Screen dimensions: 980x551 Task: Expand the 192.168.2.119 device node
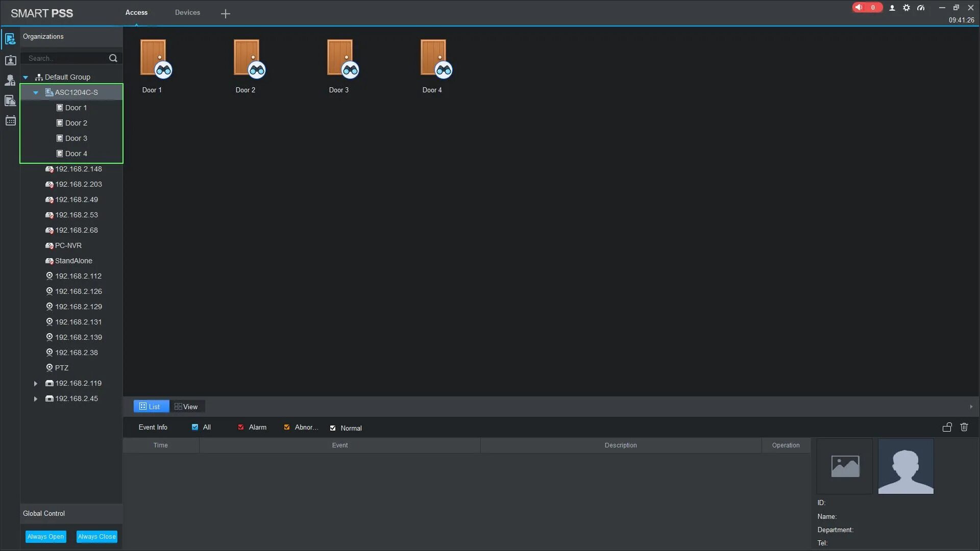click(36, 383)
